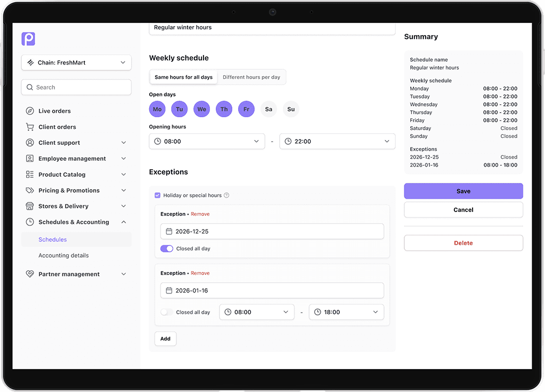
Task: Click the Pricing & Promotions tag icon
Action: click(x=30, y=191)
